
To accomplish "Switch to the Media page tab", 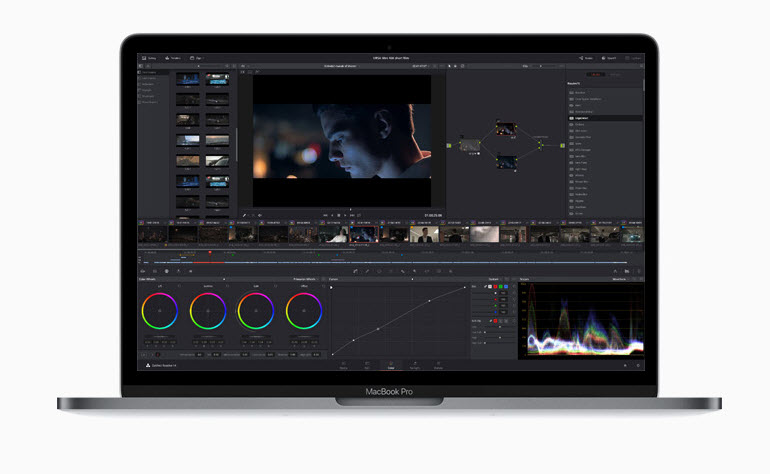I will (343, 365).
